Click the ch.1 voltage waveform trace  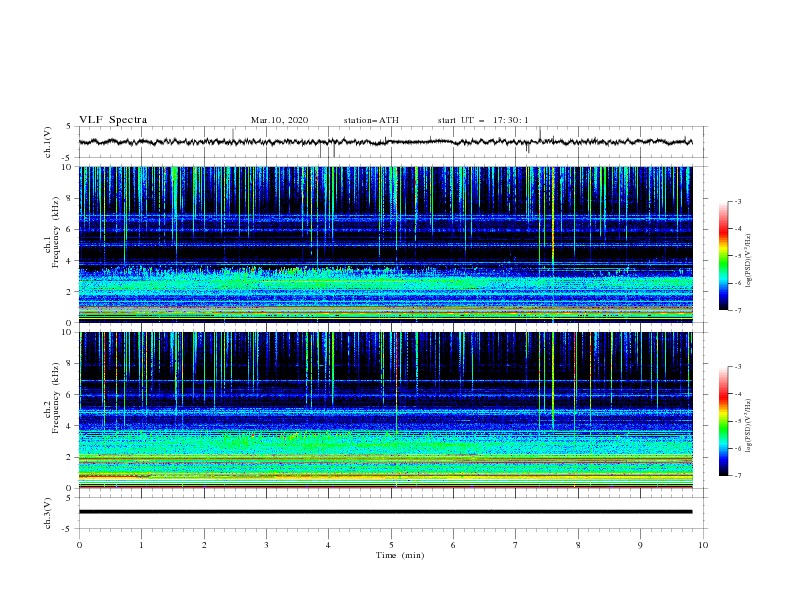tap(385, 142)
